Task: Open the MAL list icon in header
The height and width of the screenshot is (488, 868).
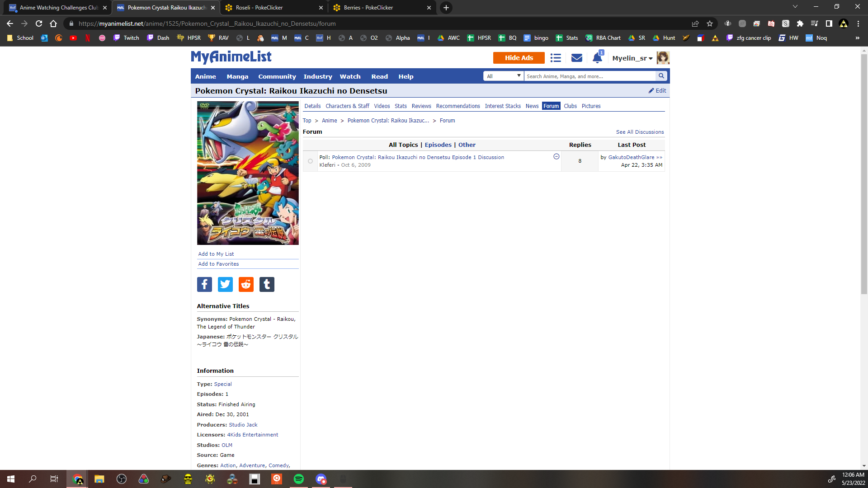Action: coord(556,58)
